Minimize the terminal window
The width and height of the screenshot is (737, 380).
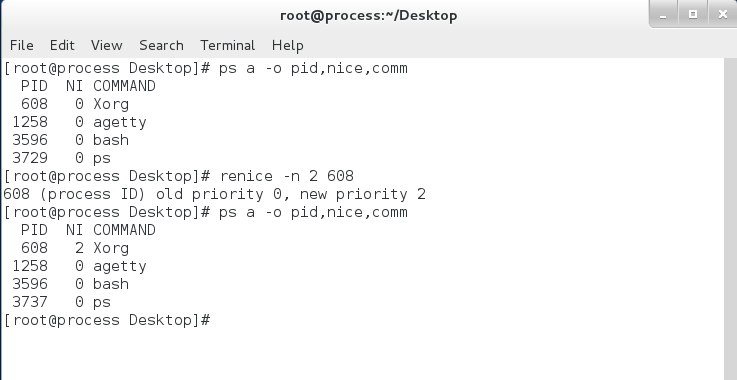[x=663, y=14]
